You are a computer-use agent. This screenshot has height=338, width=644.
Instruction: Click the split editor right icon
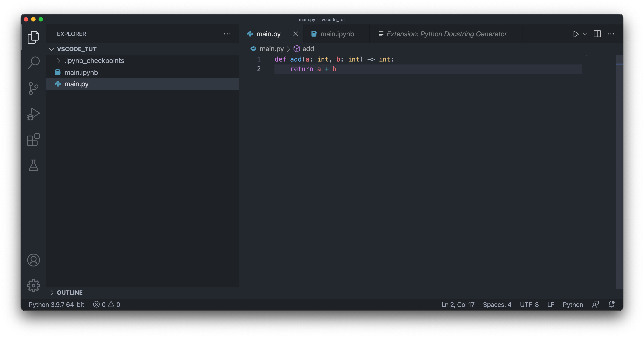597,34
